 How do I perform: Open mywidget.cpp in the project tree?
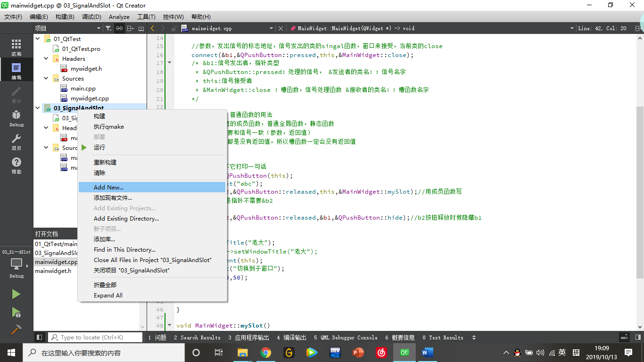90,98
